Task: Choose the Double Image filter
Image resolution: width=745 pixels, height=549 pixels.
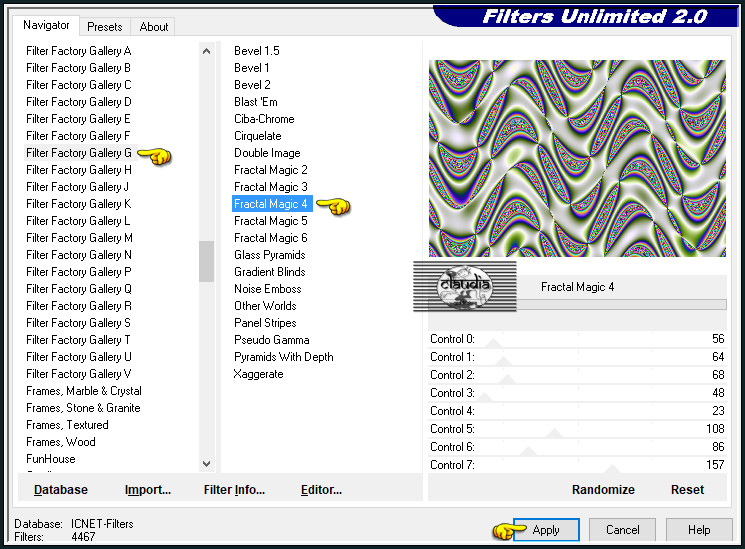Action: tap(267, 153)
